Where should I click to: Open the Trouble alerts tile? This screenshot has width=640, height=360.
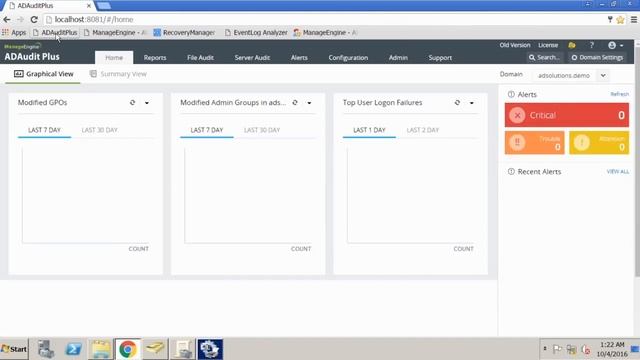[x=534, y=142]
